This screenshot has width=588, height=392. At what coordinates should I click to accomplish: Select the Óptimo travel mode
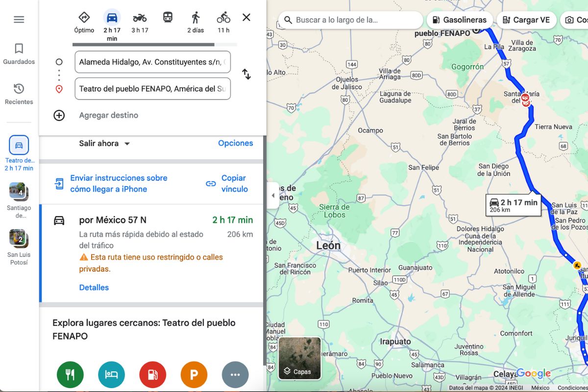coord(84,22)
